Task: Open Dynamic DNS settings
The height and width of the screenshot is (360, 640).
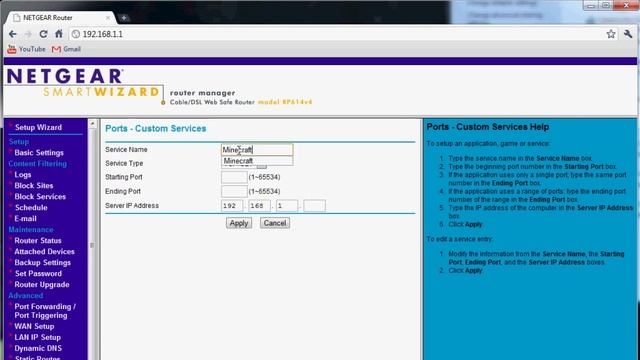Action: [x=38, y=349]
